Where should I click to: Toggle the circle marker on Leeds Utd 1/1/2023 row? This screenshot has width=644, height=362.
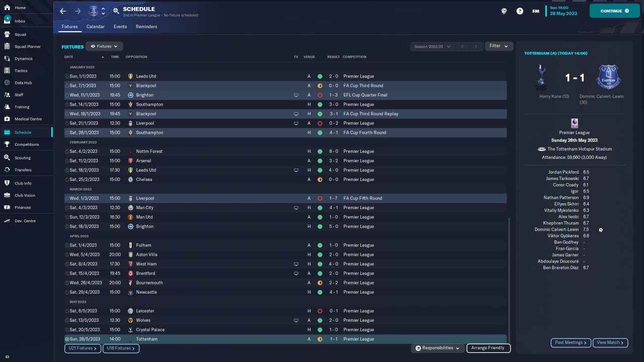click(x=67, y=76)
